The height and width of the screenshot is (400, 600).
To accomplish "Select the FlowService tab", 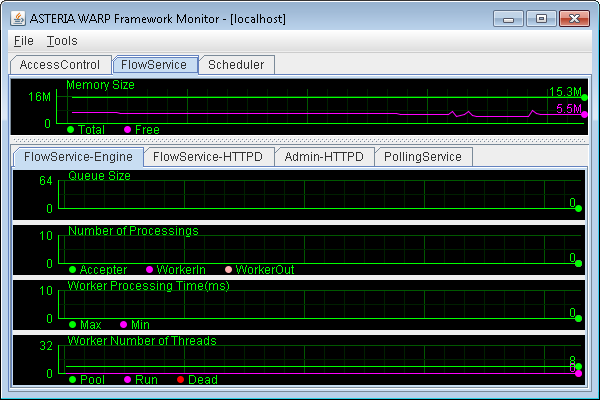I will [x=154, y=65].
